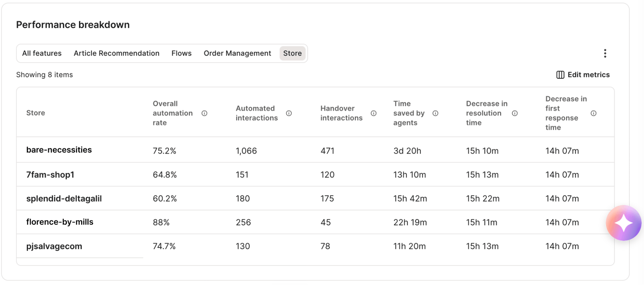Click the Showing 8 items label

[44, 75]
